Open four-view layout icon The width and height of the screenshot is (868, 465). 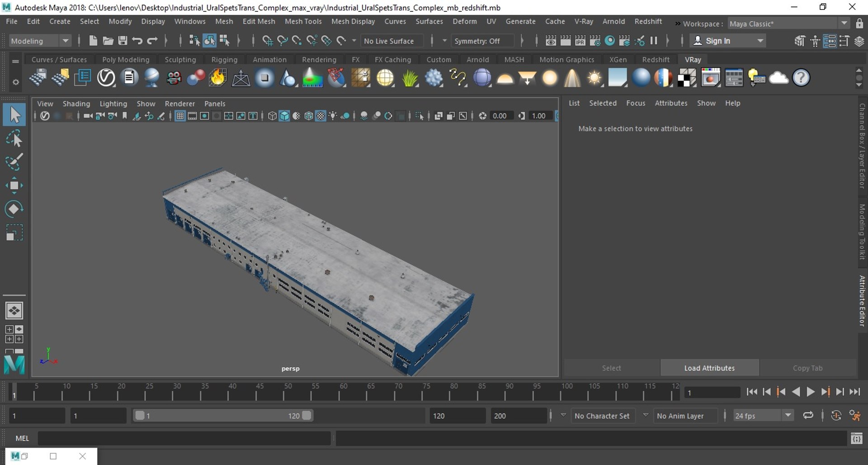click(14, 334)
